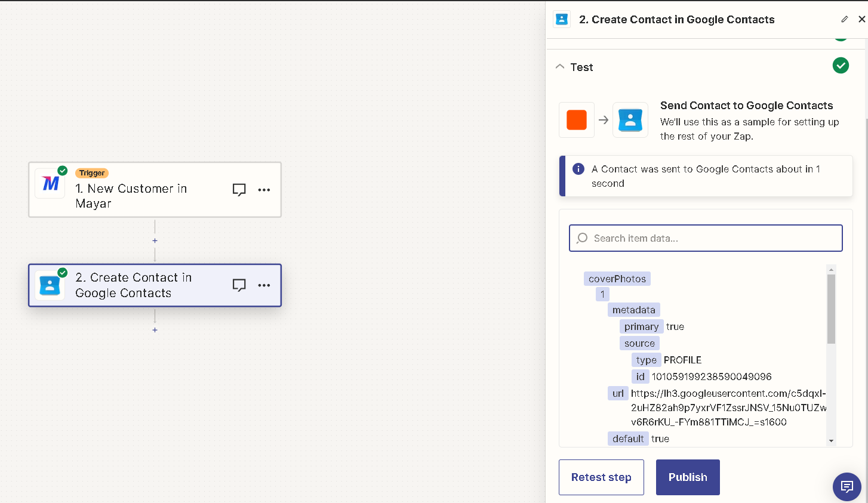Image resolution: width=868 pixels, height=503 pixels.
Task: Select the id key label
Action: 641,377
